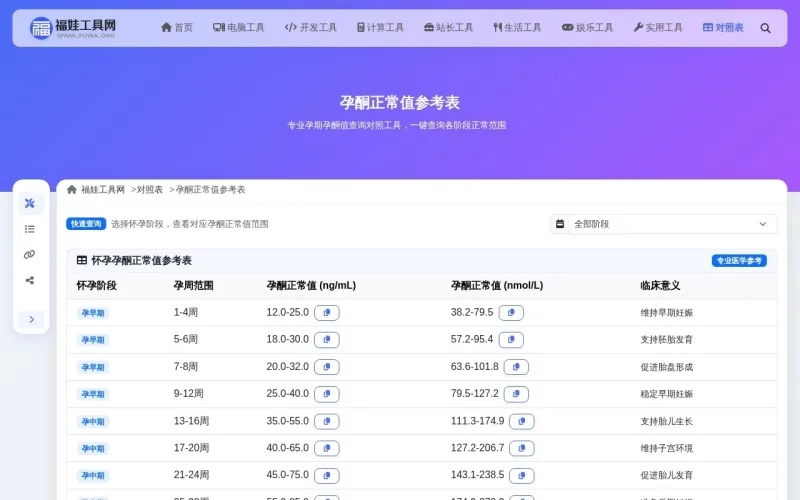Open 电脑工具 menu

coord(239,28)
